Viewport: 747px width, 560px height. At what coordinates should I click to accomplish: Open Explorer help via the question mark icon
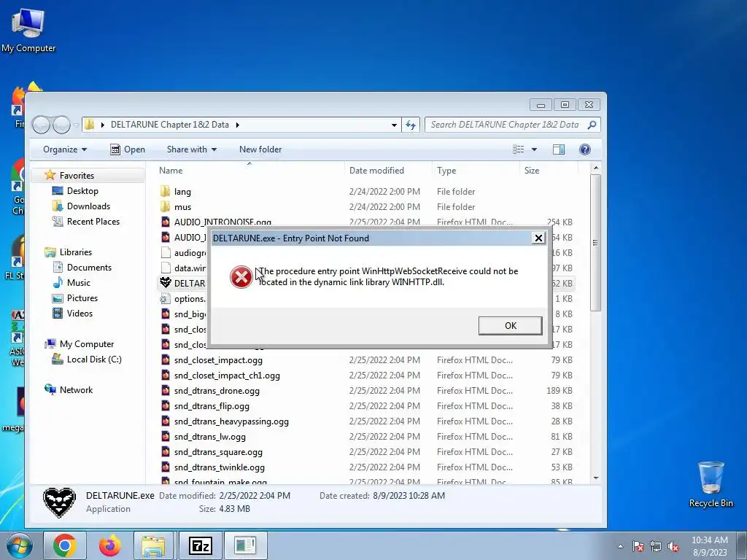[x=585, y=149]
